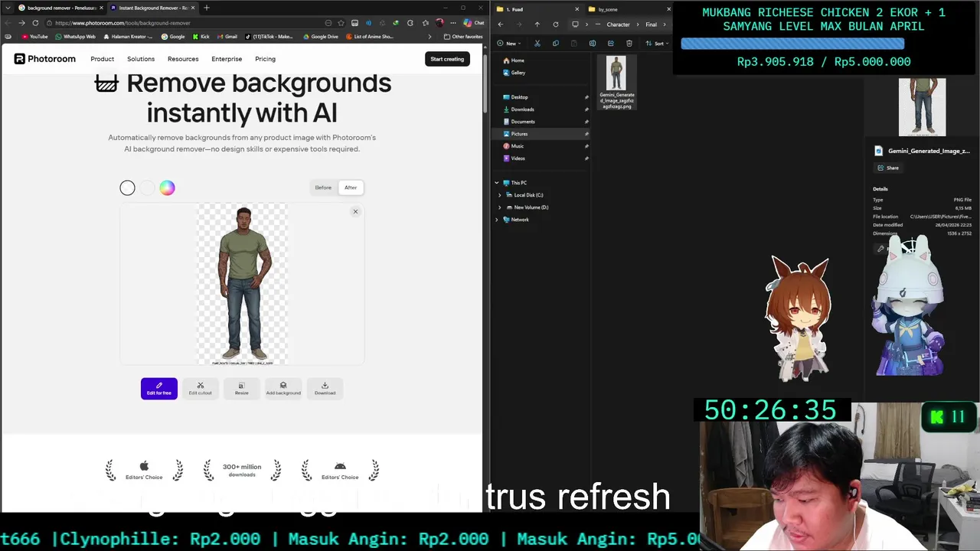Image resolution: width=980 pixels, height=551 pixels.
Task: Open a new browser tab
Action: click(206, 8)
